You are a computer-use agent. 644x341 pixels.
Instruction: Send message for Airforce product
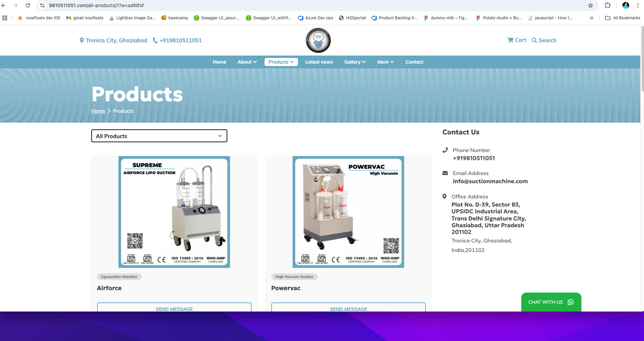click(x=174, y=308)
